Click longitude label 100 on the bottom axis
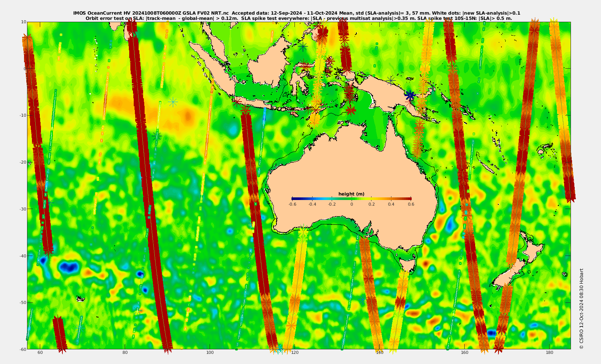Screen dimensions: 601x364 point(210,352)
